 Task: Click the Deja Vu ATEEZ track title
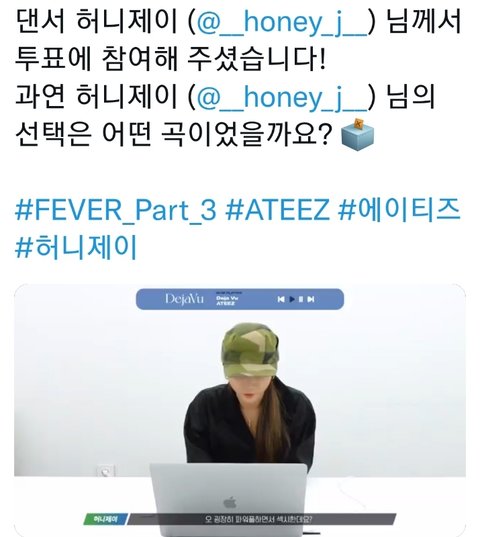click(x=227, y=300)
